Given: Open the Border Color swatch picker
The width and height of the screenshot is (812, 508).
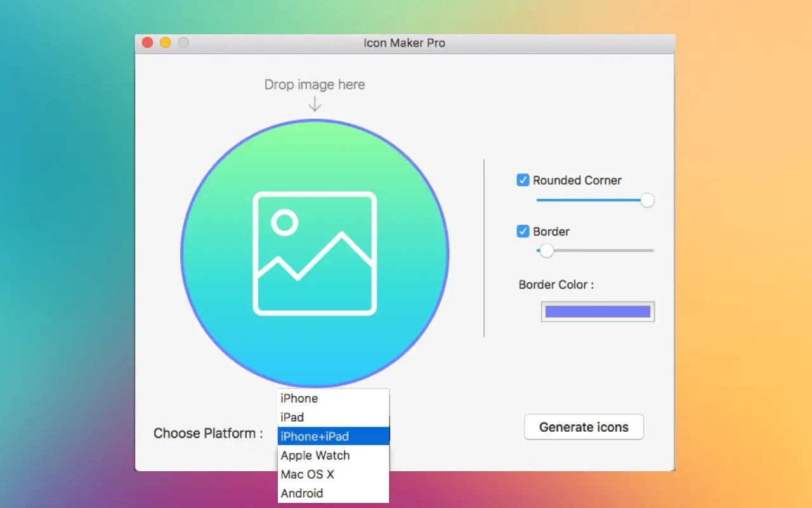Looking at the screenshot, I should coord(598,312).
